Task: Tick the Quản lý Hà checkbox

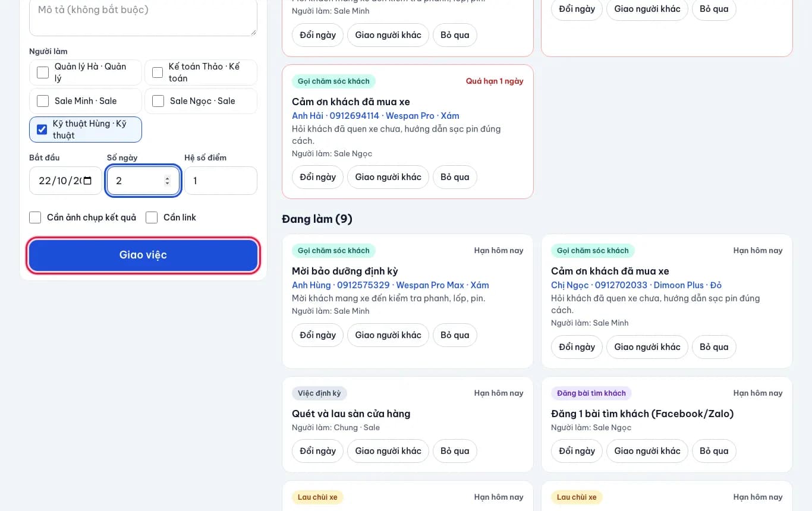Action: pyautogui.click(x=43, y=72)
